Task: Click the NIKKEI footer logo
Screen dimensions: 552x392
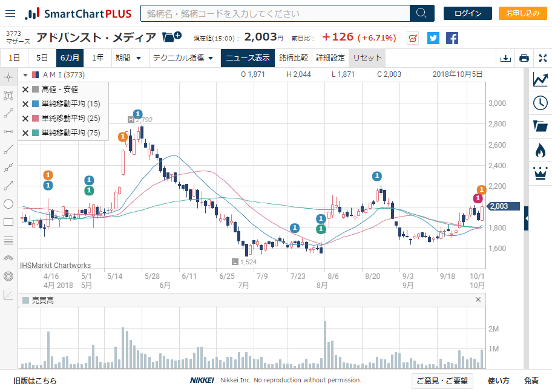Action: tap(202, 381)
